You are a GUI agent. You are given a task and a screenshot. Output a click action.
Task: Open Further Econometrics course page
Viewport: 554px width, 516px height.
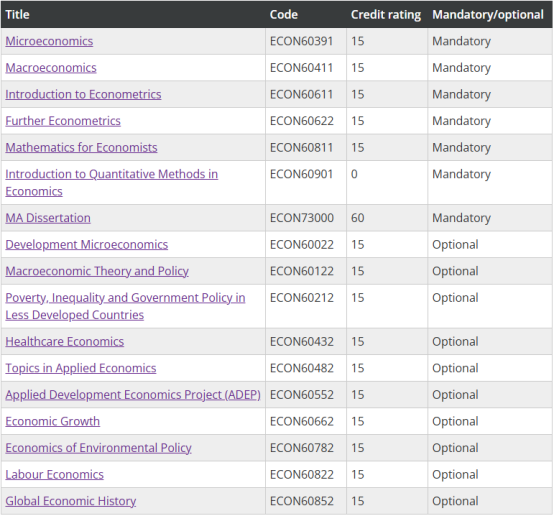tap(63, 121)
